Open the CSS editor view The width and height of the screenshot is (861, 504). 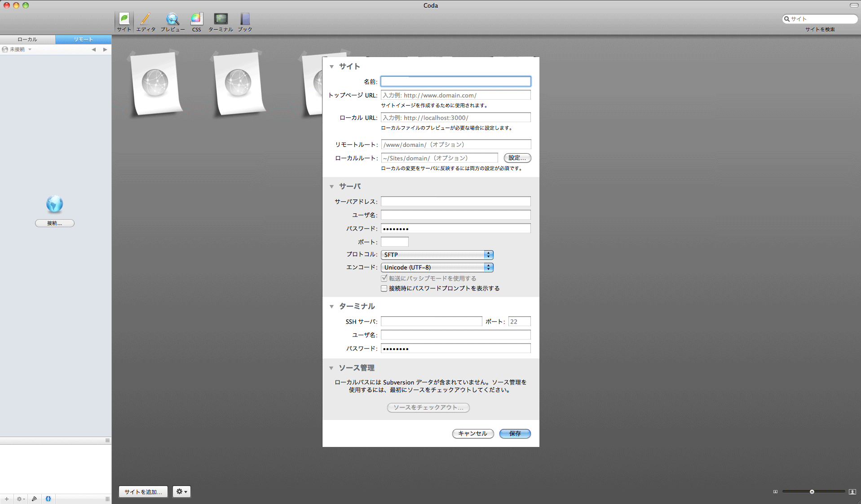197,22
